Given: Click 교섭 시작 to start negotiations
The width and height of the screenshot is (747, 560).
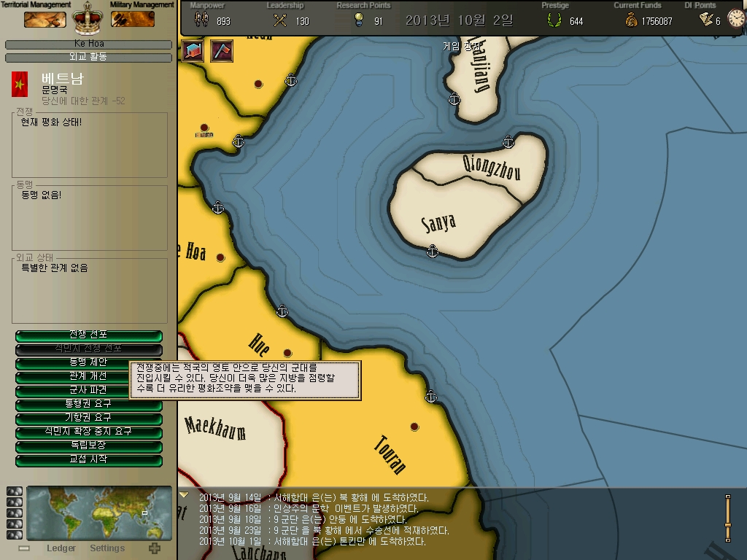Looking at the screenshot, I should [x=88, y=459].
